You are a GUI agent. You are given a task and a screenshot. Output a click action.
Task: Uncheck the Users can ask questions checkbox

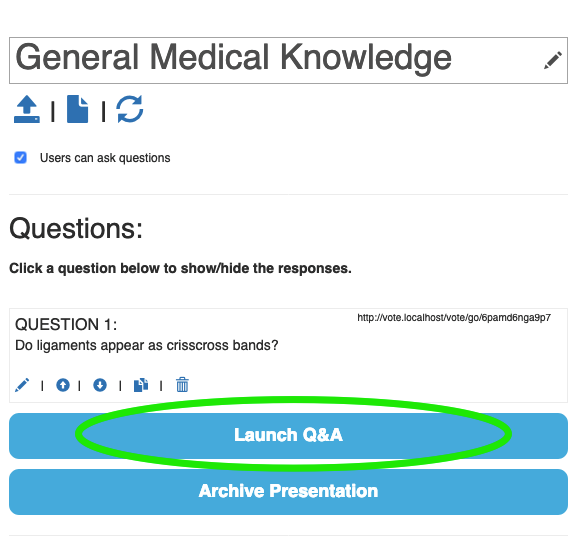[x=20, y=158]
